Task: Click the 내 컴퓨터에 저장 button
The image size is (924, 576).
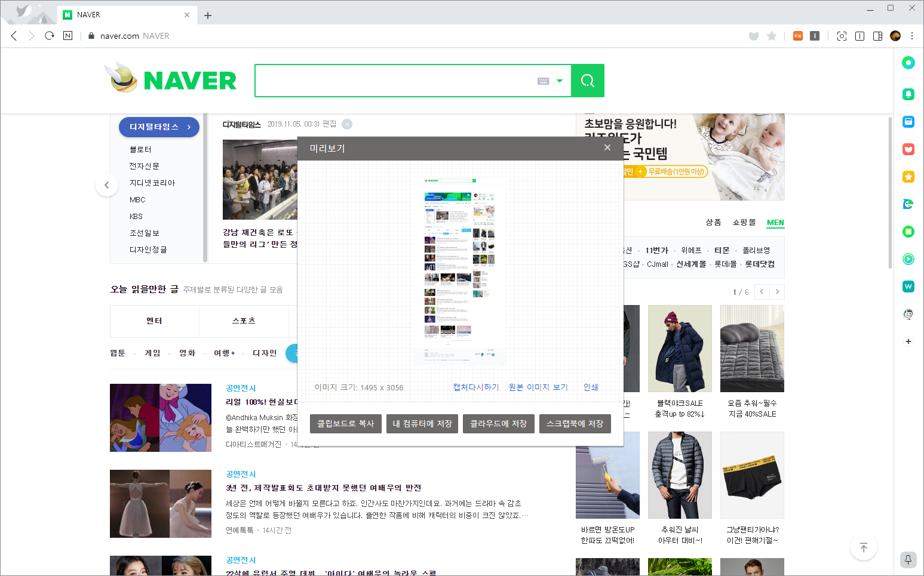Action: pos(422,424)
